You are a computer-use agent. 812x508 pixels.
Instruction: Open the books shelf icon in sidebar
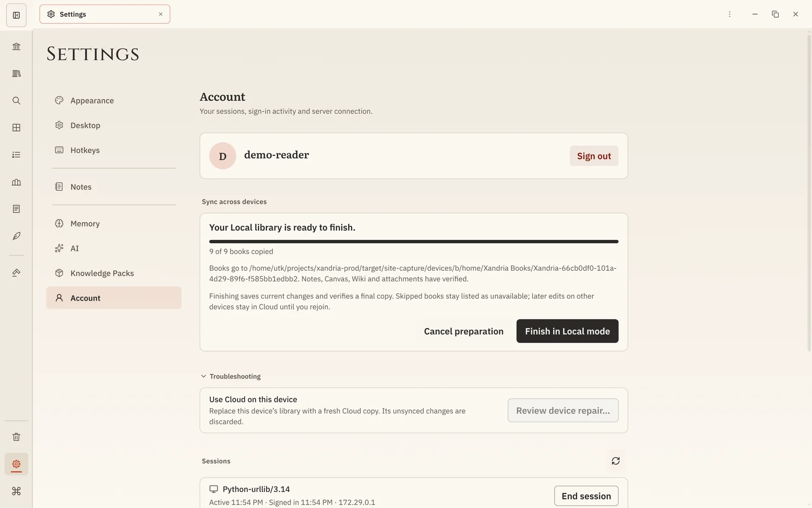[x=16, y=74]
